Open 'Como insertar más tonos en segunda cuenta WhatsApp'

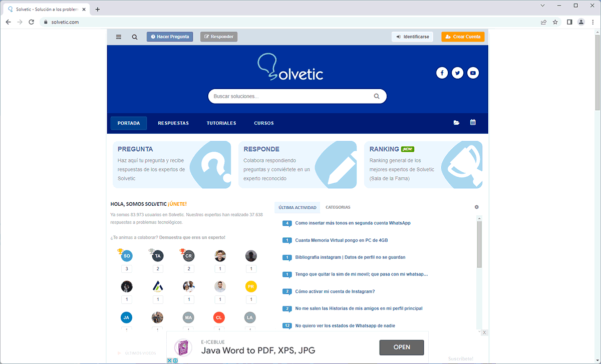(353, 223)
